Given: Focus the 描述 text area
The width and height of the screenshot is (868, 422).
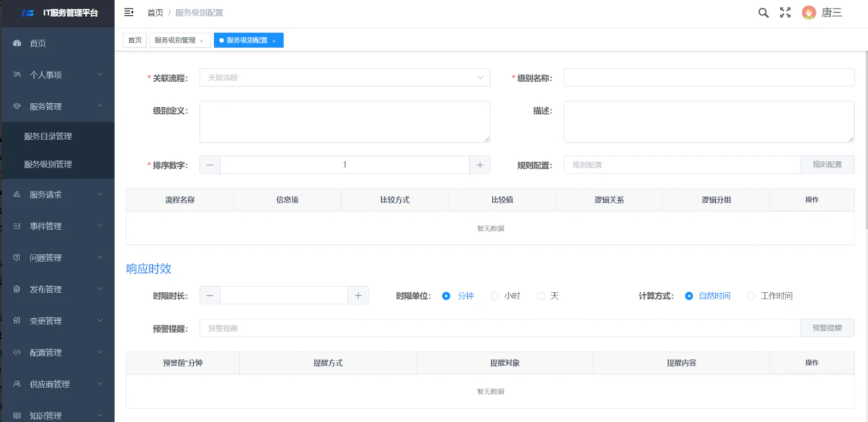Looking at the screenshot, I should click(x=709, y=122).
